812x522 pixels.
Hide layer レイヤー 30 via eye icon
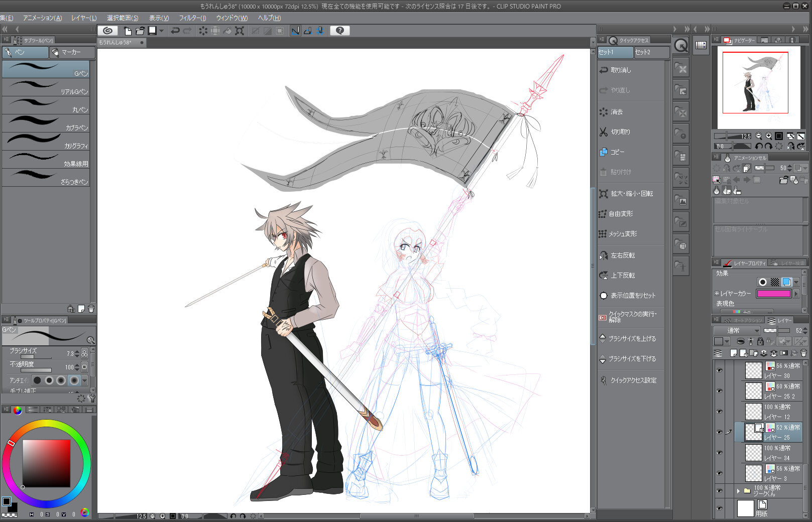(719, 370)
